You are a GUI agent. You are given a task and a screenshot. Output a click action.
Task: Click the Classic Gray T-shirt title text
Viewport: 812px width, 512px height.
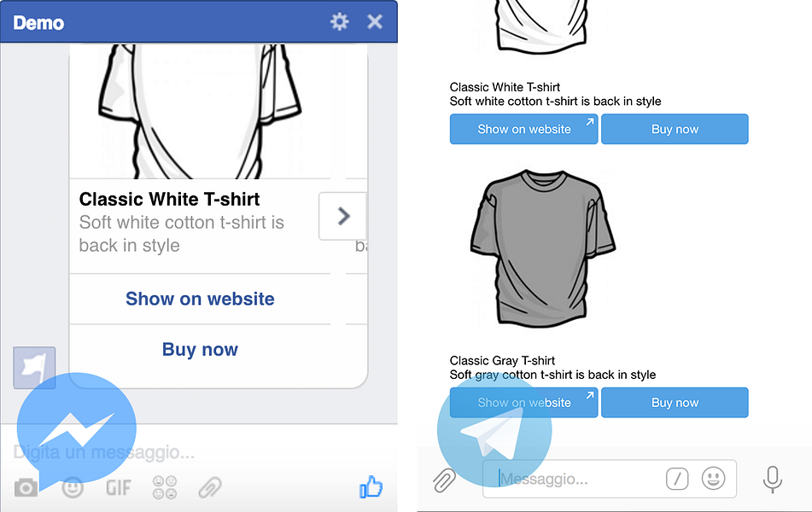502,360
